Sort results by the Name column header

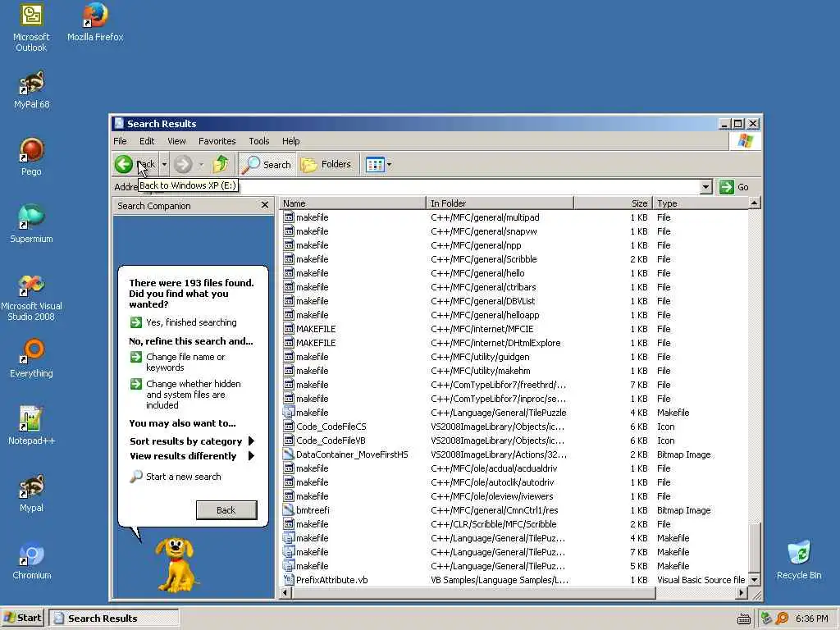tap(353, 203)
